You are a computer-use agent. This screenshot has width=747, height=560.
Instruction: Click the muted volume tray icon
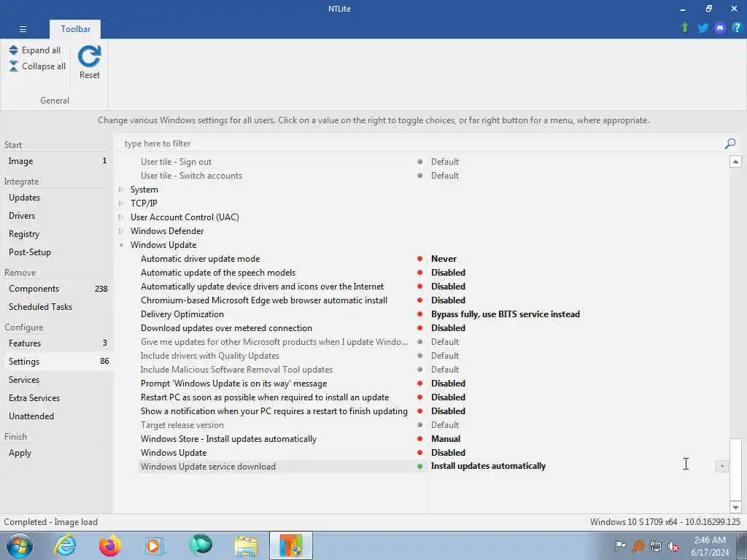coord(673,546)
